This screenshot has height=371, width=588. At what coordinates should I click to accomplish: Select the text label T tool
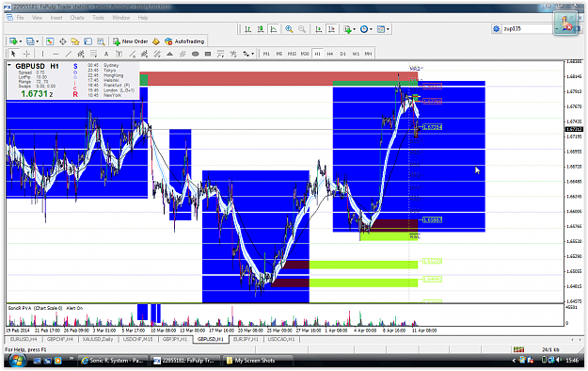tap(119, 54)
